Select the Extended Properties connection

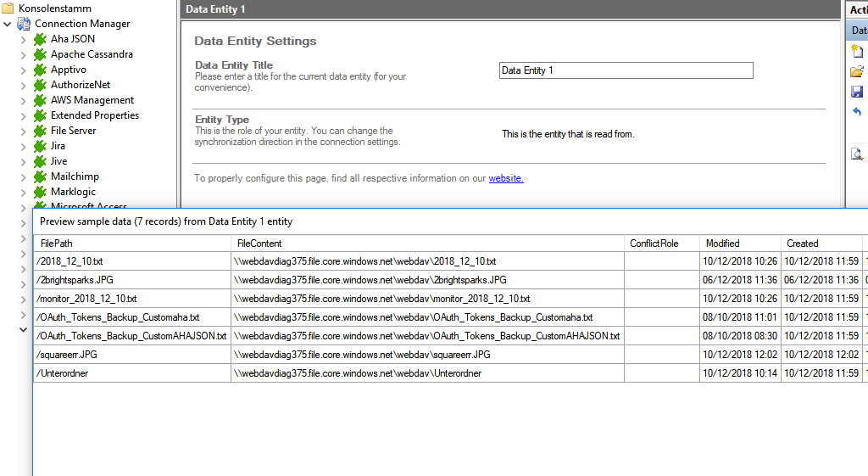[94, 115]
